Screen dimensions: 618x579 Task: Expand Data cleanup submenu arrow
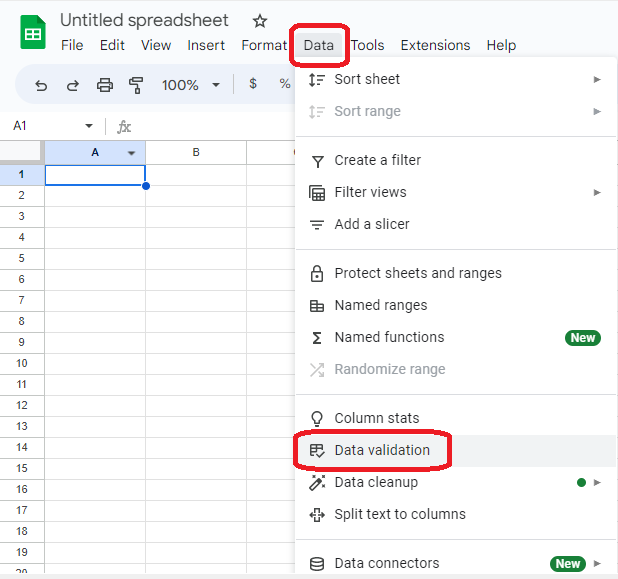click(x=597, y=482)
